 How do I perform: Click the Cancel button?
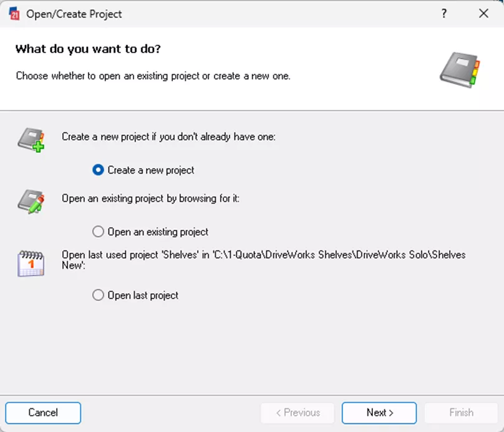point(43,413)
